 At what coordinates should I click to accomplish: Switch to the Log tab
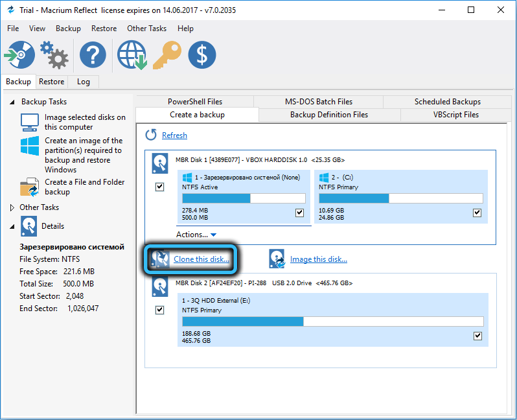pos(84,82)
